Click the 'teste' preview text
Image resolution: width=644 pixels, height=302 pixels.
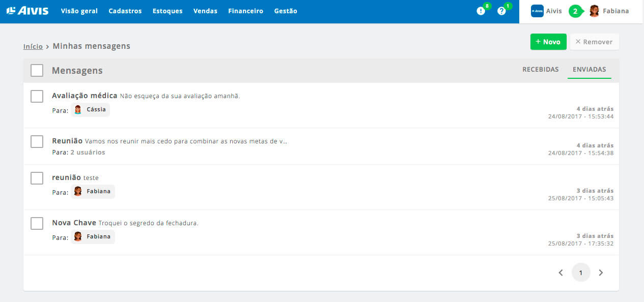(91, 178)
